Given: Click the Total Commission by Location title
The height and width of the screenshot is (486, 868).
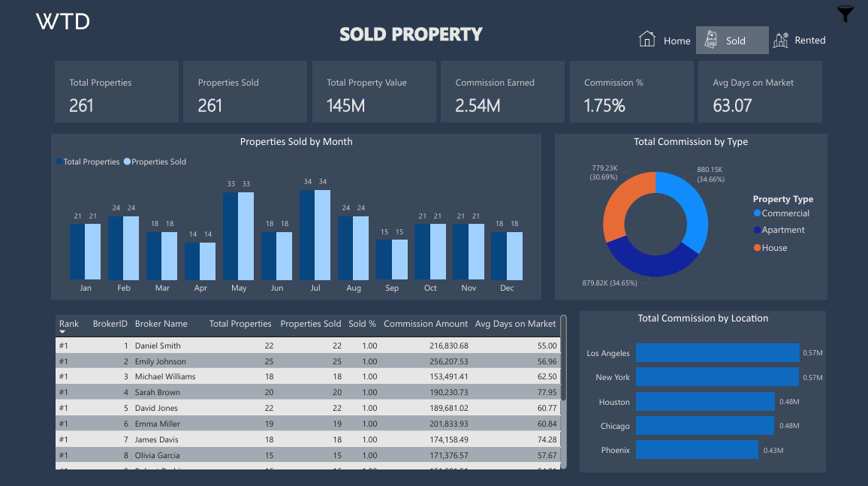Looking at the screenshot, I should [x=703, y=318].
